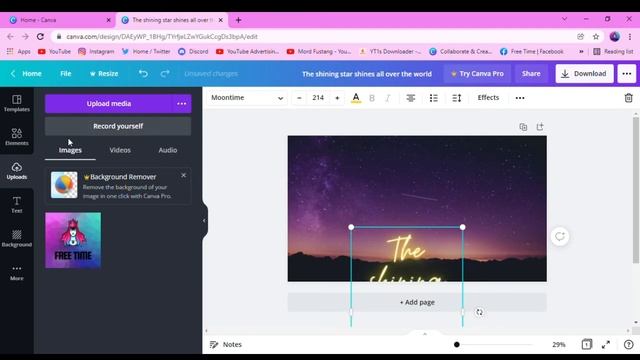
Task: Click the Chrome profile avatar
Action: pyautogui.click(x=615, y=37)
